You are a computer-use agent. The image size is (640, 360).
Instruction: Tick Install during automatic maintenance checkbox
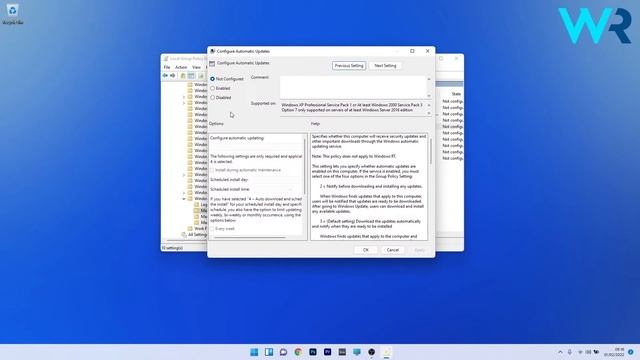212,170
